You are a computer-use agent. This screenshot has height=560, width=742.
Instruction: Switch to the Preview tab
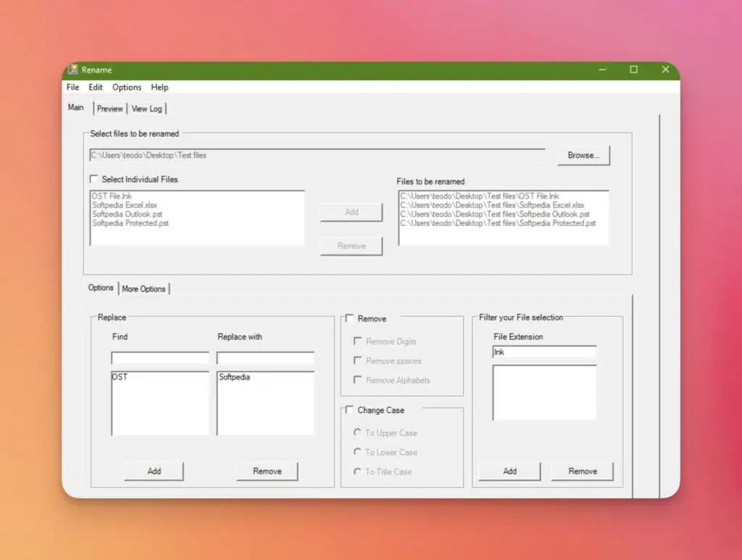(x=110, y=109)
